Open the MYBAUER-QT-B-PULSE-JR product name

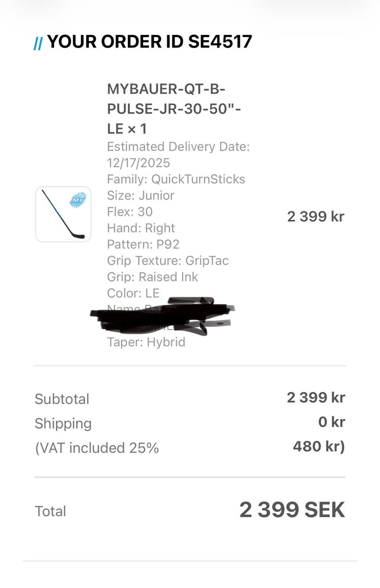coord(174,108)
